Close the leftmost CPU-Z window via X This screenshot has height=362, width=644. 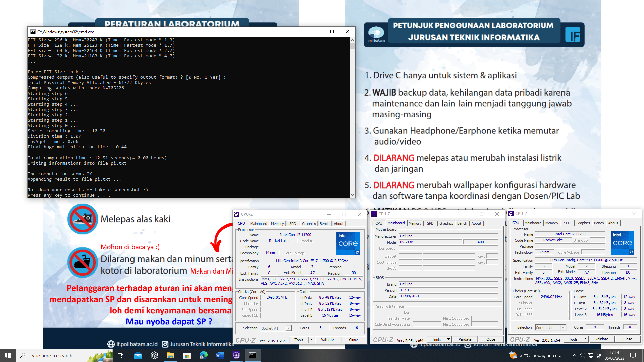coord(360,214)
